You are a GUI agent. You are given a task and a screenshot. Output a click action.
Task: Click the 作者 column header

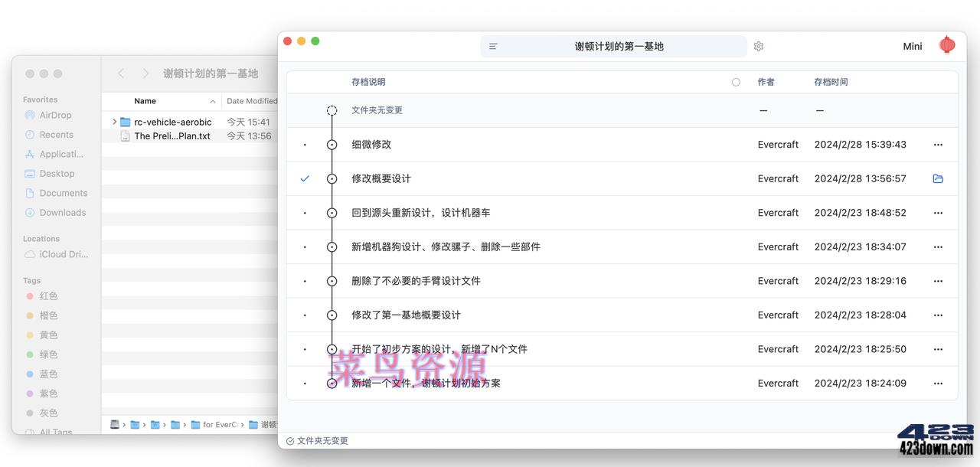pos(766,82)
